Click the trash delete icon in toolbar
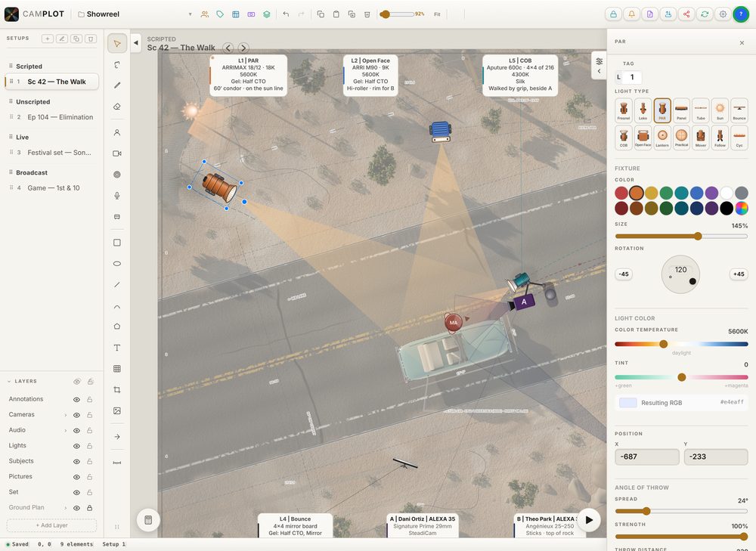This screenshot has width=756, height=551. [367, 14]
